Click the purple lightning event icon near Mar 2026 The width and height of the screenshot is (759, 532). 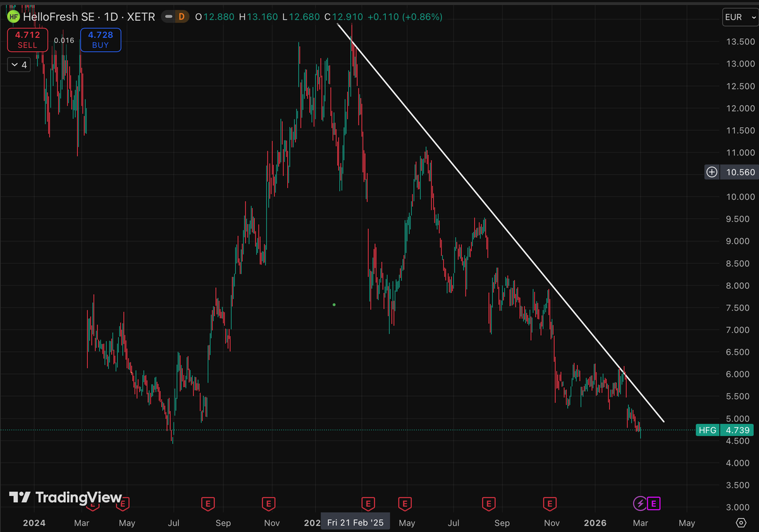pos(640,504)
